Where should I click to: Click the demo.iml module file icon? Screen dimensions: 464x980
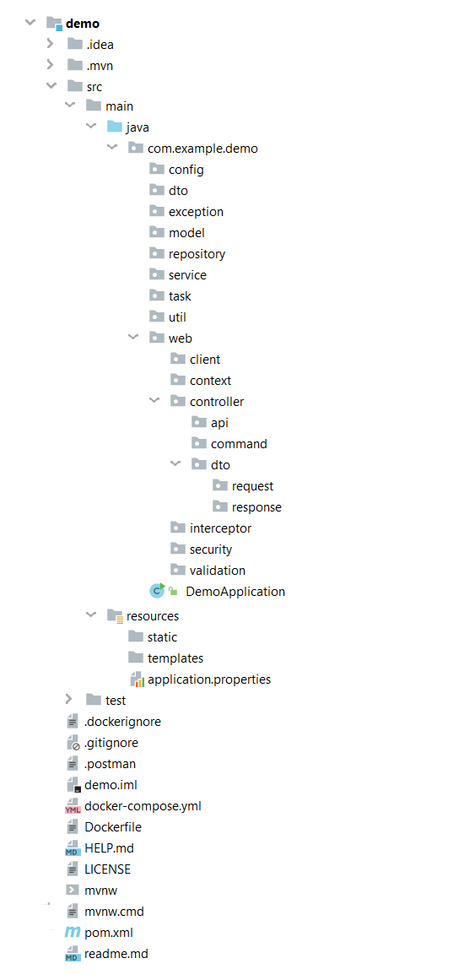[73, 784]
